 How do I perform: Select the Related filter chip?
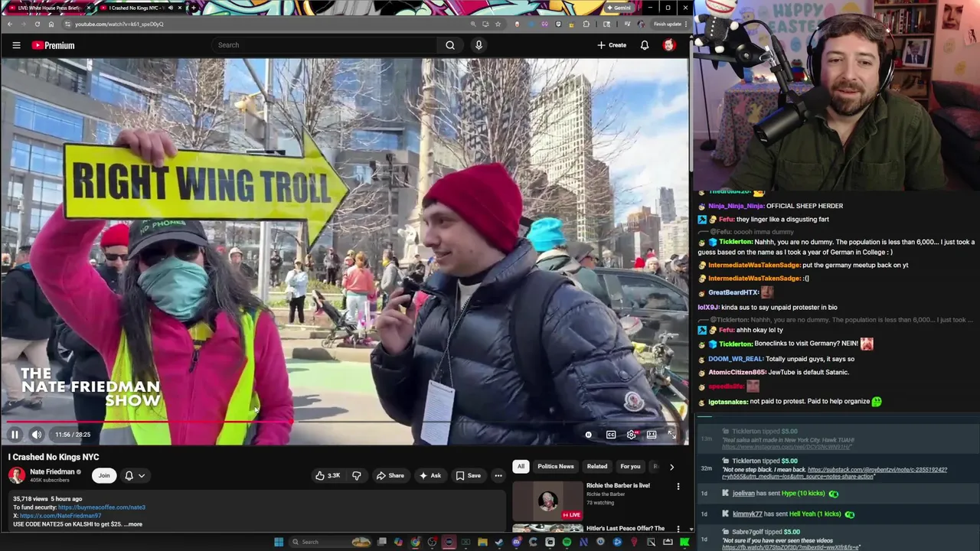pyautogui.click(x=597, y=466)
